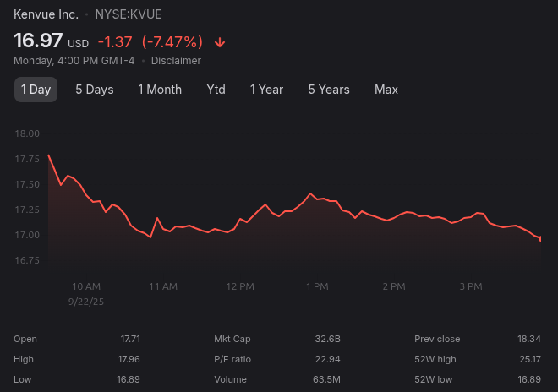Click the Low label
This screenshot has width=558, height=392.
23,379
